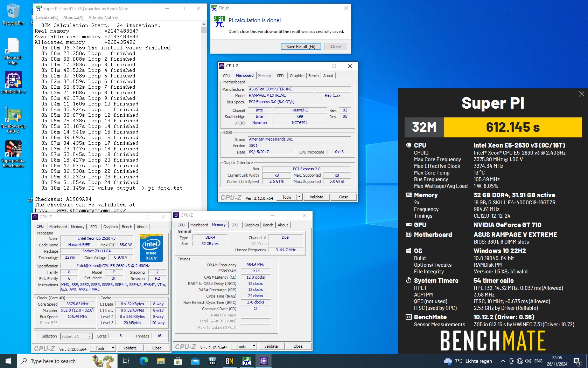The height and width of the screenshot is (368, 588).
Task: Open Task View in the taskbar
Action: (x=126, y=361)
